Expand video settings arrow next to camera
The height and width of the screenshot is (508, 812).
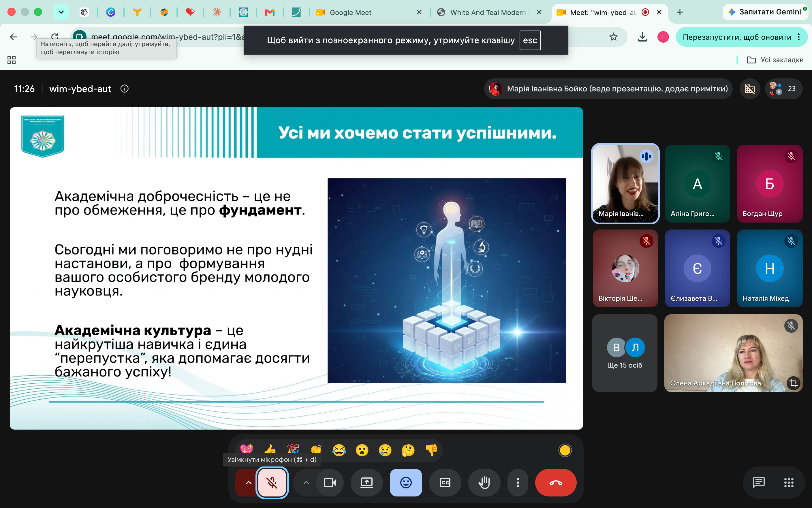306,482
